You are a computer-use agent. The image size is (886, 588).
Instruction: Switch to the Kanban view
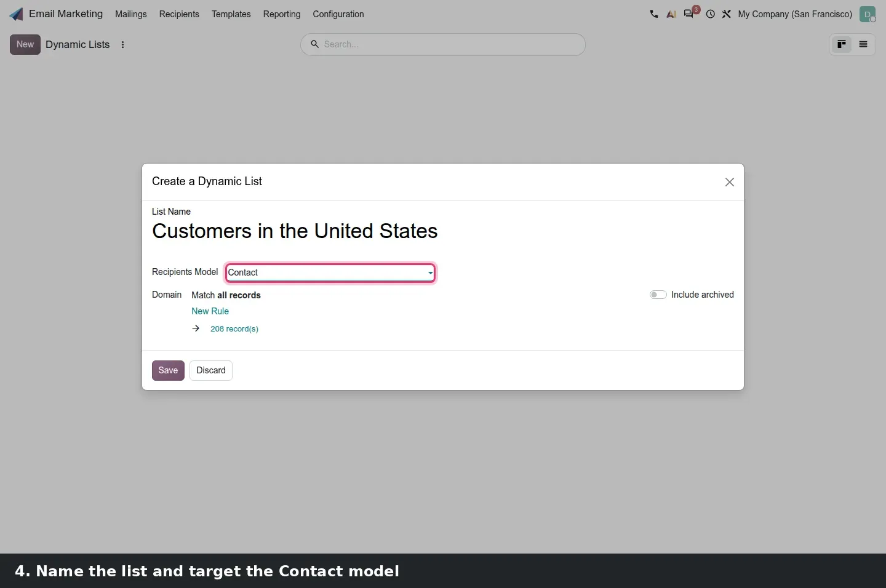(x=842, y=44)
